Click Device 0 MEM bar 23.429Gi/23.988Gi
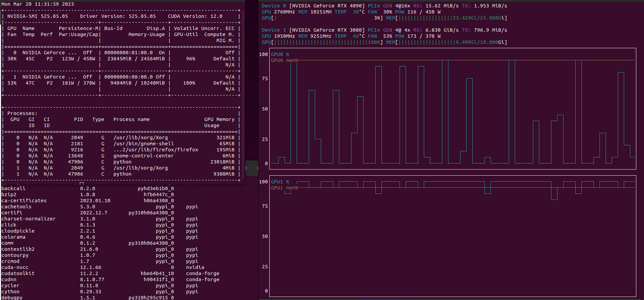The height and width of the screenshot is (300, 644). [447, 18]
